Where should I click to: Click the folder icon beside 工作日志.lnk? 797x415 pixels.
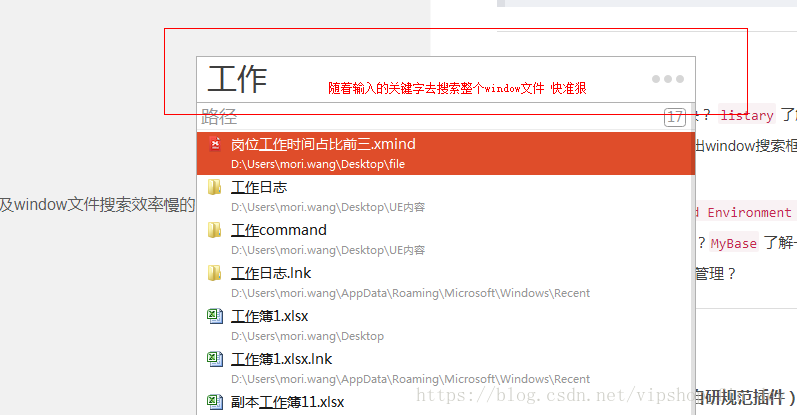214,273
